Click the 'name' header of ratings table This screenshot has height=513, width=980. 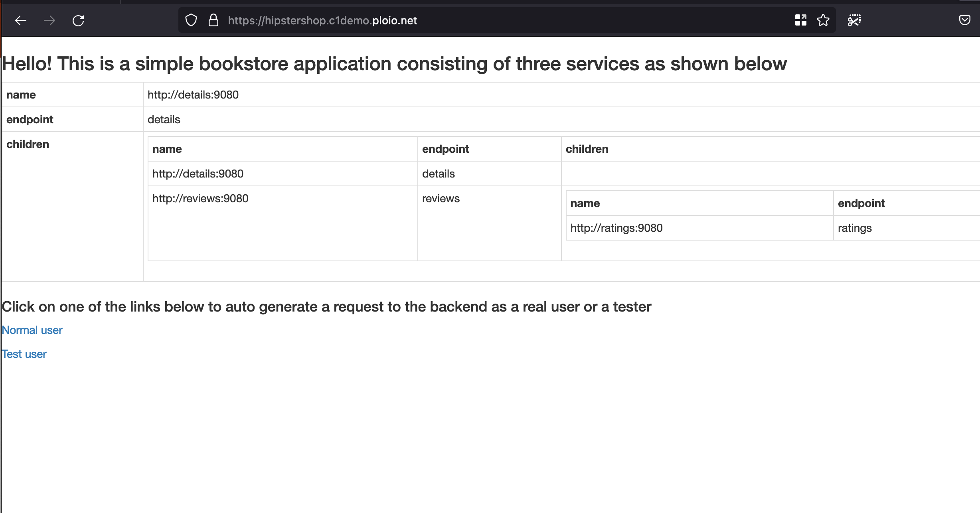(x=585, y=203)
